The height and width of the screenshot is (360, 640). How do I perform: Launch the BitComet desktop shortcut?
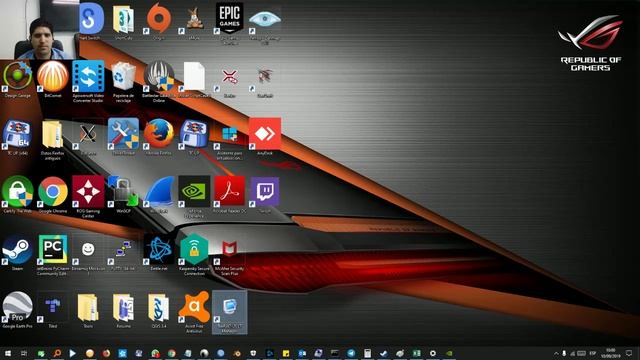(53, 77)
